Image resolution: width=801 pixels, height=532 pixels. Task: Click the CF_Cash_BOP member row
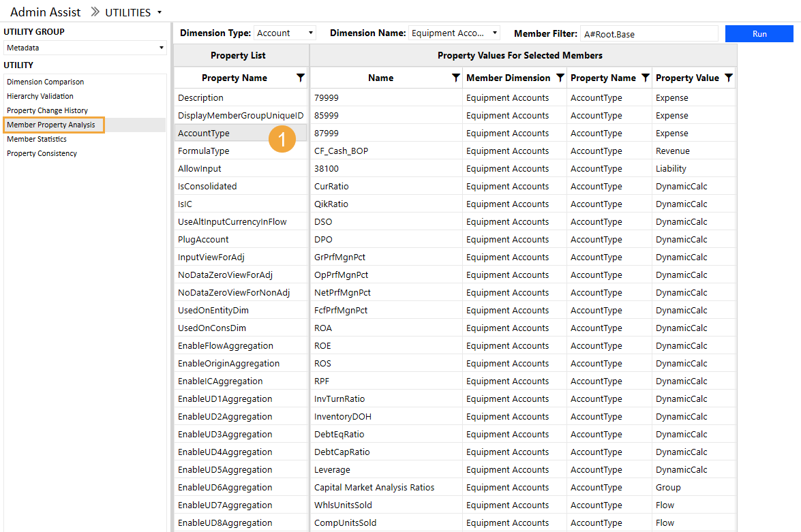click(x=341, y=151)
